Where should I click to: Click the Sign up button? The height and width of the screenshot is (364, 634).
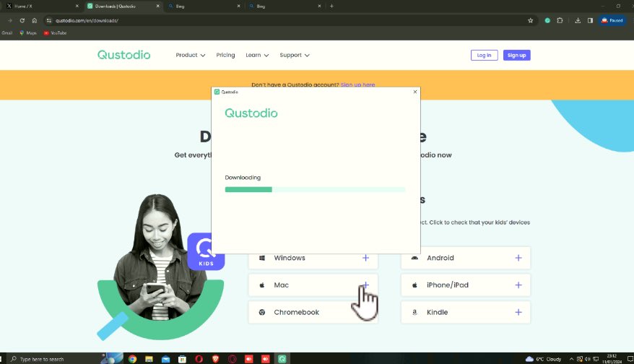(x=516, y=55)
